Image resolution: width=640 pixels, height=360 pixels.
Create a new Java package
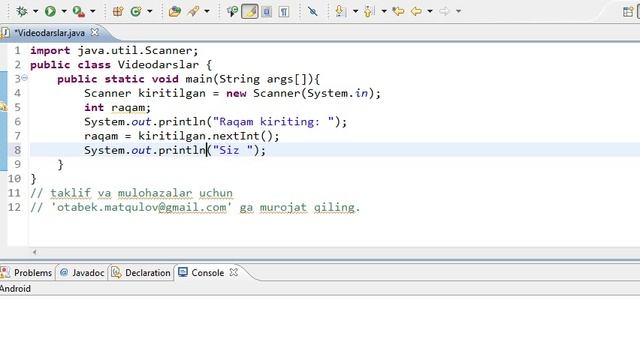pos(118,11)
